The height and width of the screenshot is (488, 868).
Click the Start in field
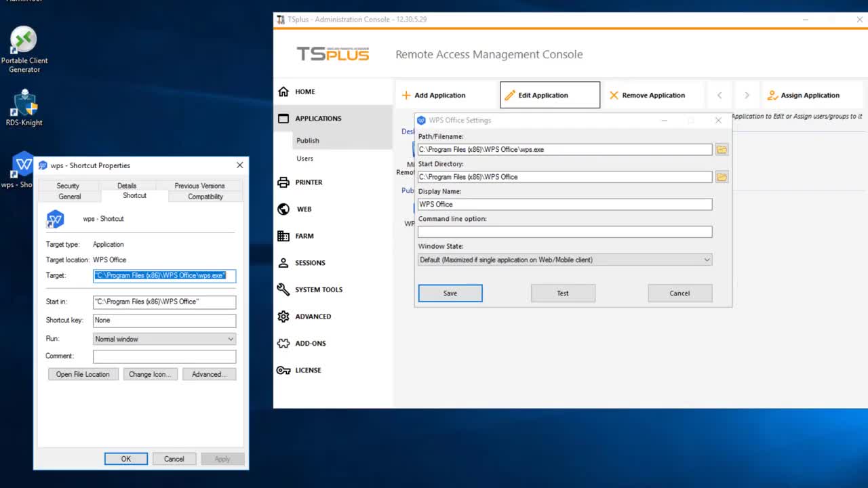[x=165, y=302]
